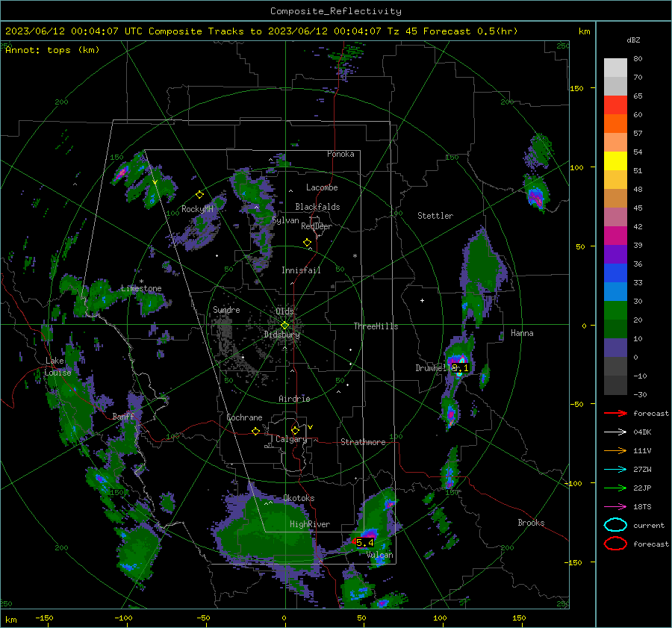The width and height of the screenshot is (672, 628).
Task: Click the storm top label 8.1 near Drumheller
Action: [x=461, y=368]
